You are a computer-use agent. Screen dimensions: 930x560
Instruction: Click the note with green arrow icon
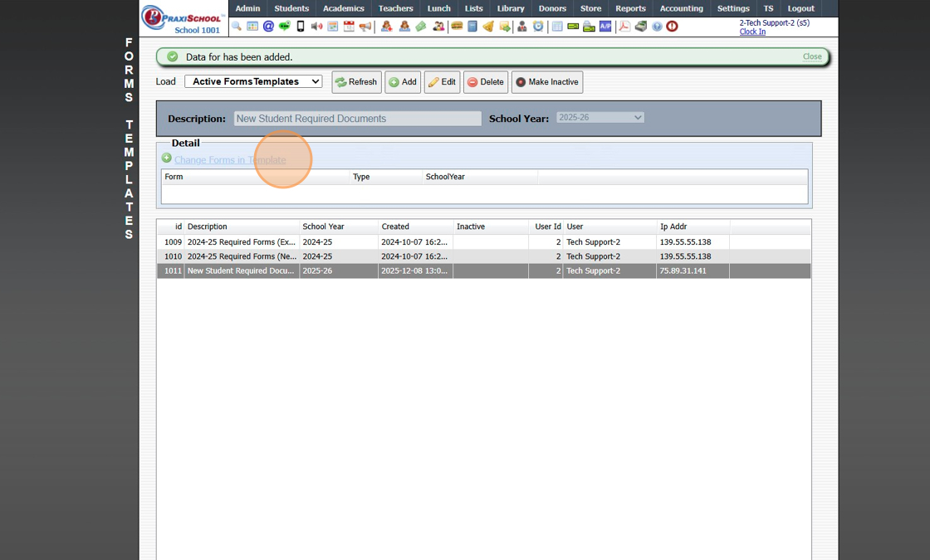505,26
